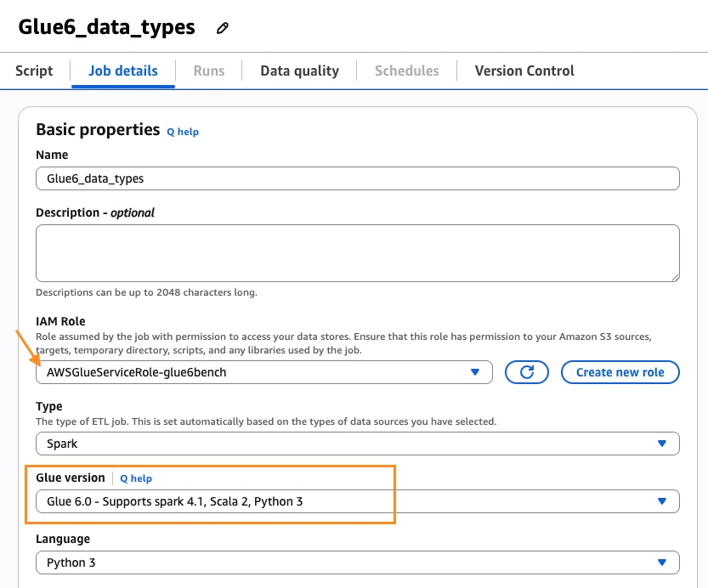
Task: Click the IAM Role label
Action: coord(60,321)
